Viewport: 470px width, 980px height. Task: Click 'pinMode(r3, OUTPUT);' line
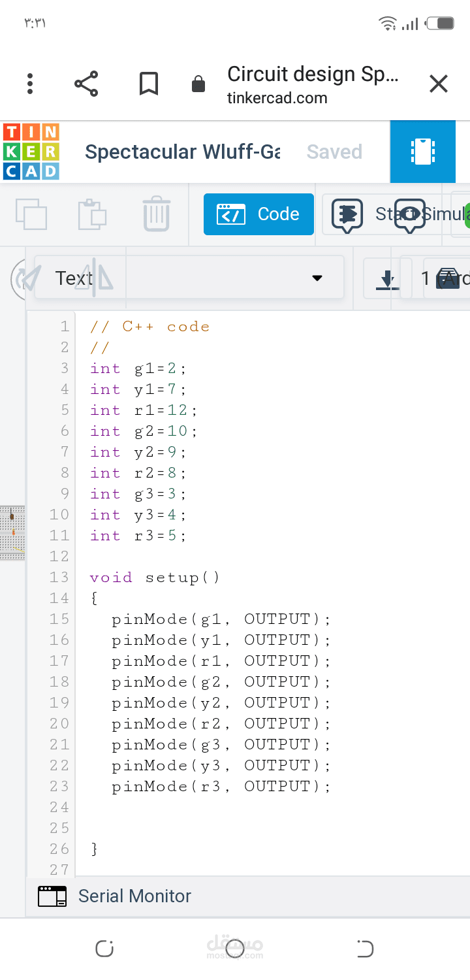click(x=221, y=787)
